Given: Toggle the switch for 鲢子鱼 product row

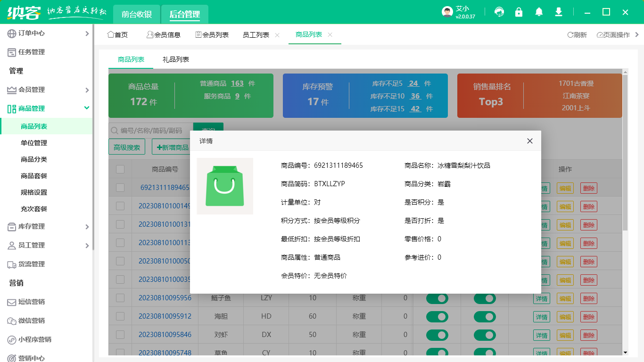Looking at the screenshot, I should point(437,298).
